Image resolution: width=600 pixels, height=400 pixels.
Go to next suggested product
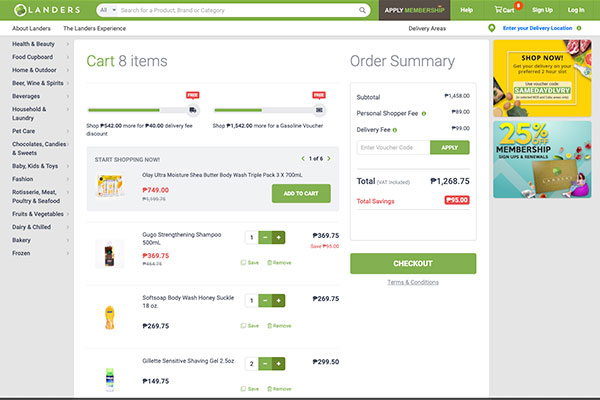(329, 158)
